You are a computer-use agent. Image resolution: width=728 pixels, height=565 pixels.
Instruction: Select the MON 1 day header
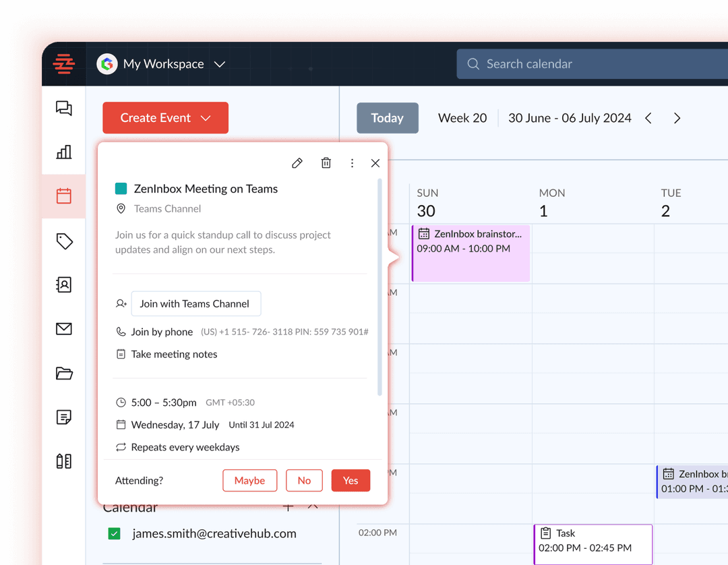click(551, 203)
